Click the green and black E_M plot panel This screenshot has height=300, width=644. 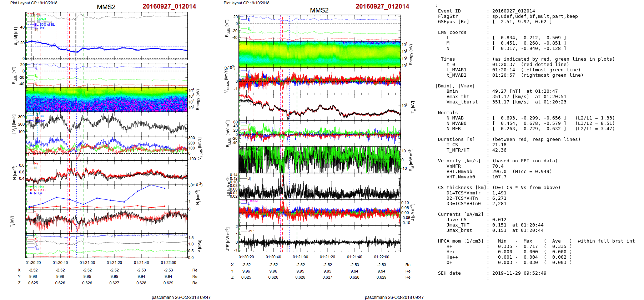320,160
